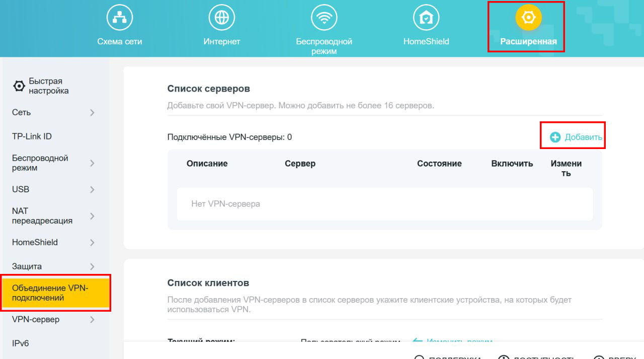Open HomeShield entry in left sidebar
Screen dimensions: 644x359
(x=35, y=242)
